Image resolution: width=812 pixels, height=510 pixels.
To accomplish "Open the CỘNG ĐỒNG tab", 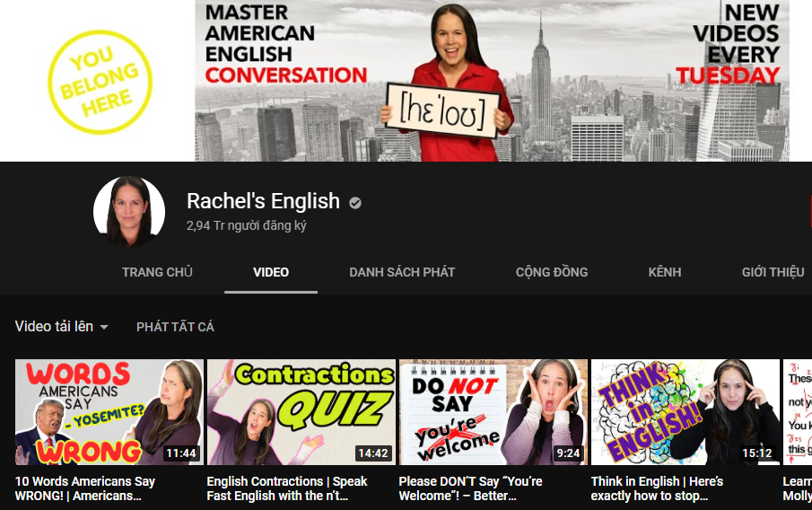I will click(x=552, y=272).
